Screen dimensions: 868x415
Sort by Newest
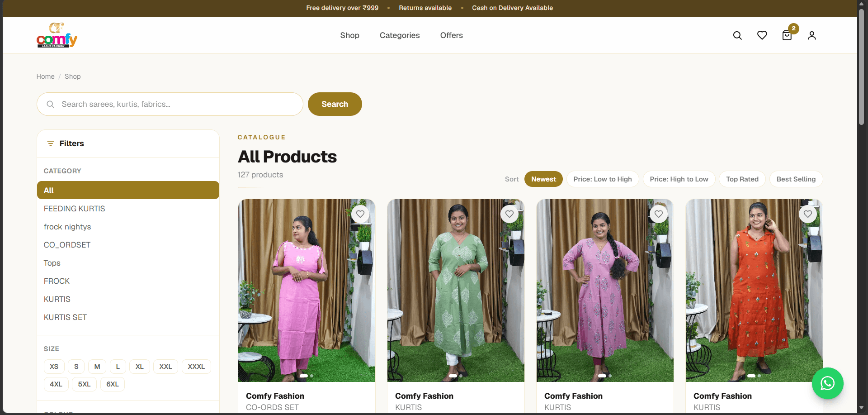(x=543, y=179)
